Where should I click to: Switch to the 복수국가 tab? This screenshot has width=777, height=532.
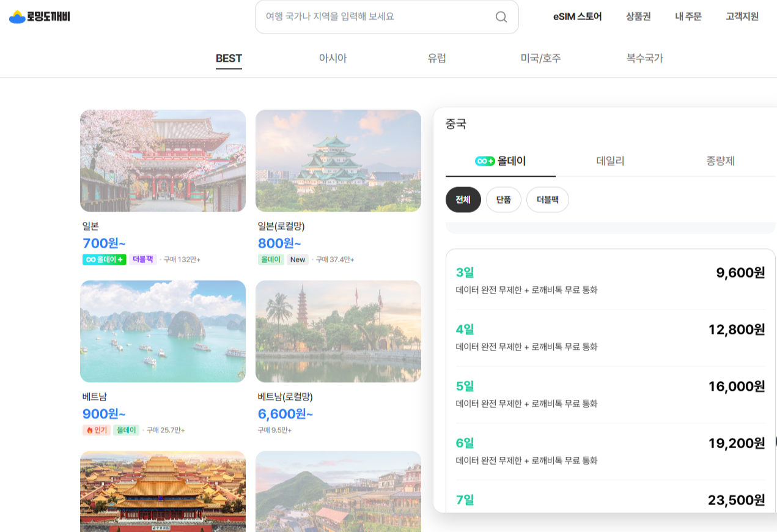[644, 59]
